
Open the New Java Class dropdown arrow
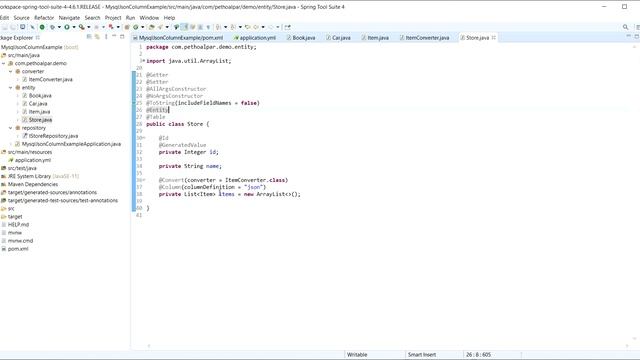tap(142, 27)
